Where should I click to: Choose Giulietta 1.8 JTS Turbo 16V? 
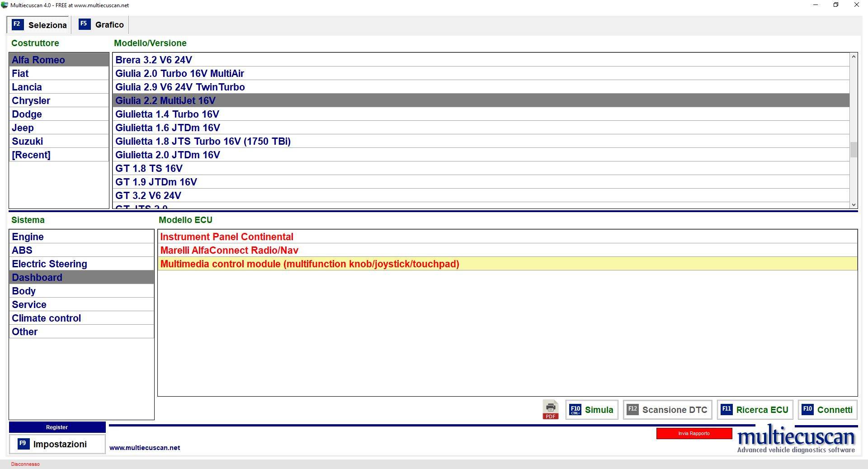coord(481,141)
